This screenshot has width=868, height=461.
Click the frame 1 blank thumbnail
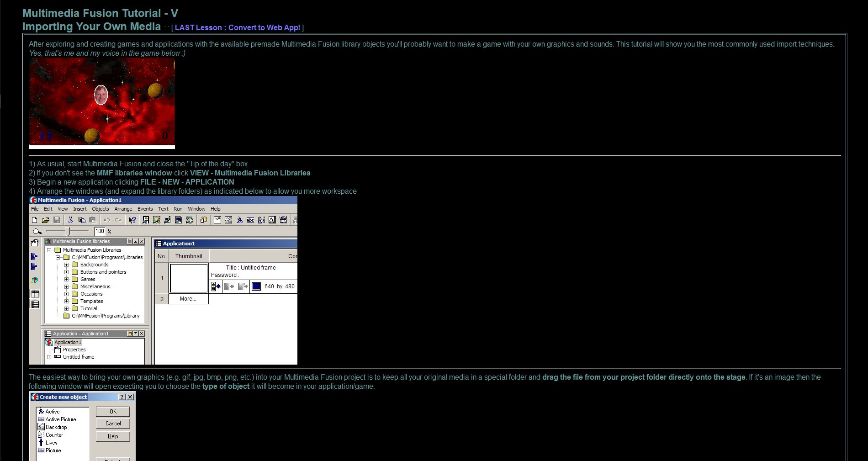189,278
